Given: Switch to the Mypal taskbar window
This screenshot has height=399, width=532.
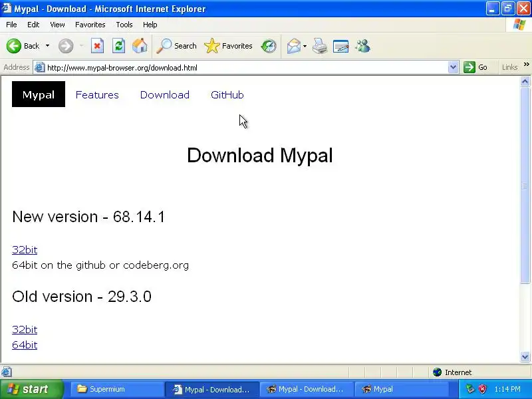Looking at the screenshot, I should point(402,389).
